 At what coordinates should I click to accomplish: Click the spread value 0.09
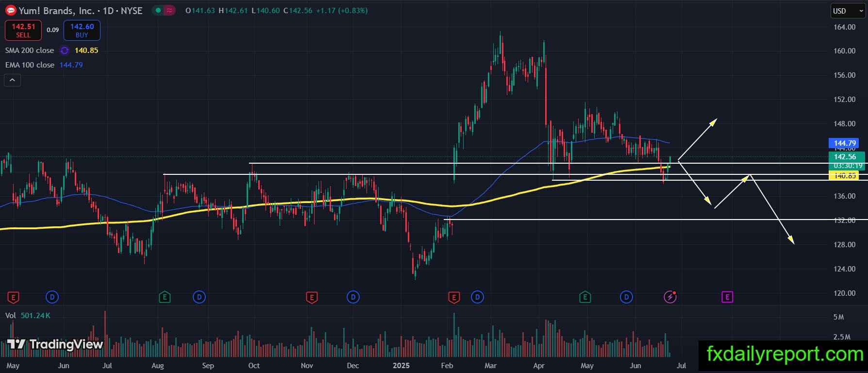click(53, 30)
